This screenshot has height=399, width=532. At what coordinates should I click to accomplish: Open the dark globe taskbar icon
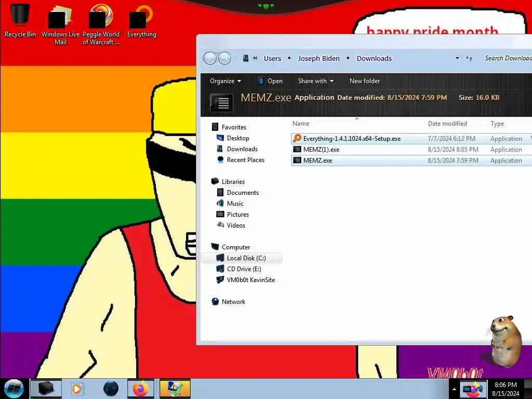click(x=111, y=389)
